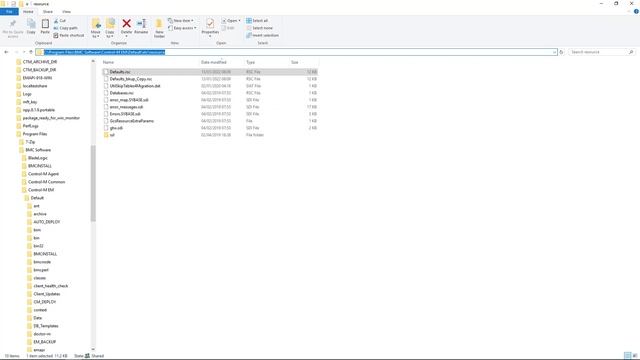Select CTM_BACKUP_DIR in the navigation tree
This screenshot has width=640, height=360.
coord(39,70)
